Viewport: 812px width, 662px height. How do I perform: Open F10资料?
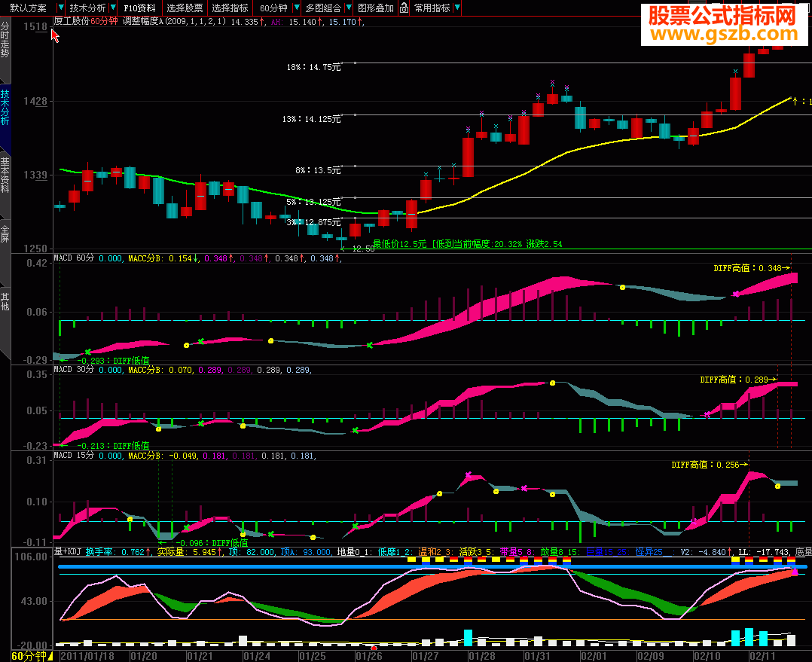pos(139,8)
